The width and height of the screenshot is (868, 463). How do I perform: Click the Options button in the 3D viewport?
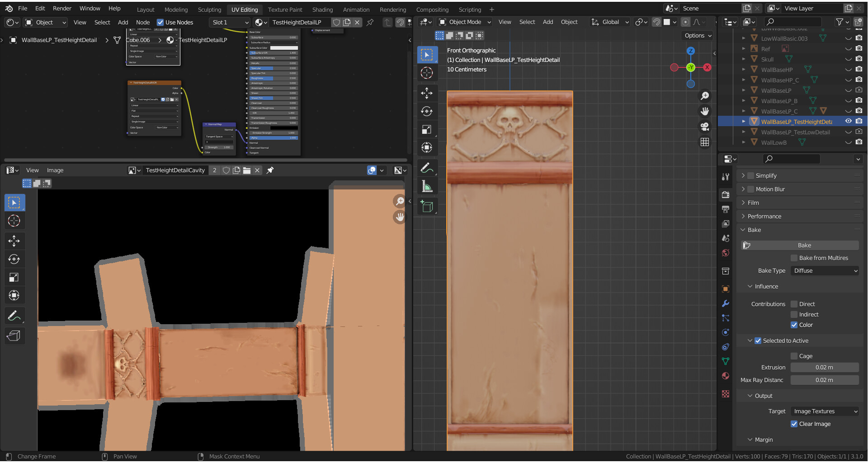click(697, 35)
